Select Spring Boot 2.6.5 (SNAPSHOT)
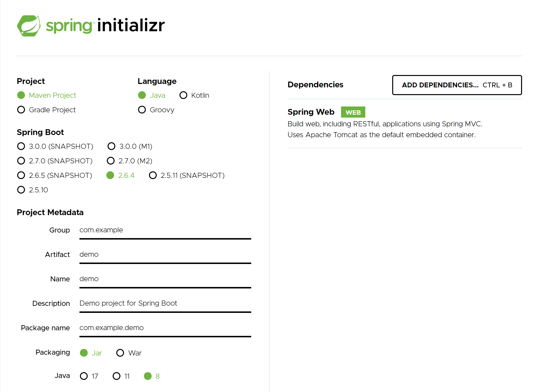Screen dimensions: 539x392 coord(21,175)
